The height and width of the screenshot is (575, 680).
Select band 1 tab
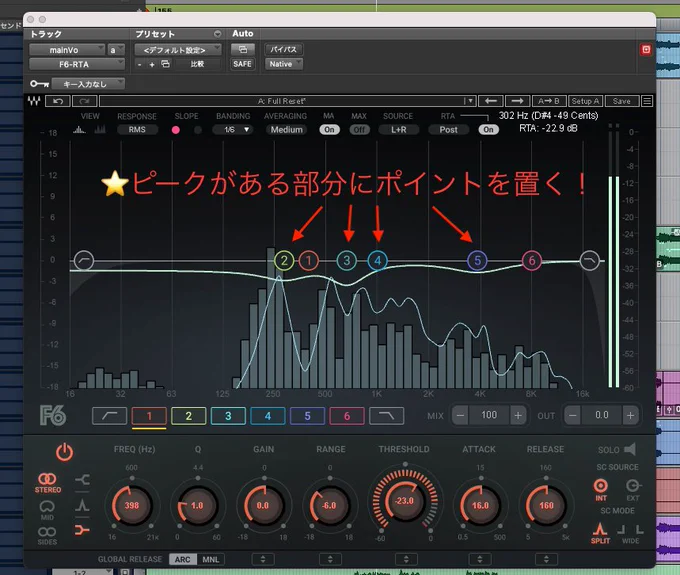point(149,416)
